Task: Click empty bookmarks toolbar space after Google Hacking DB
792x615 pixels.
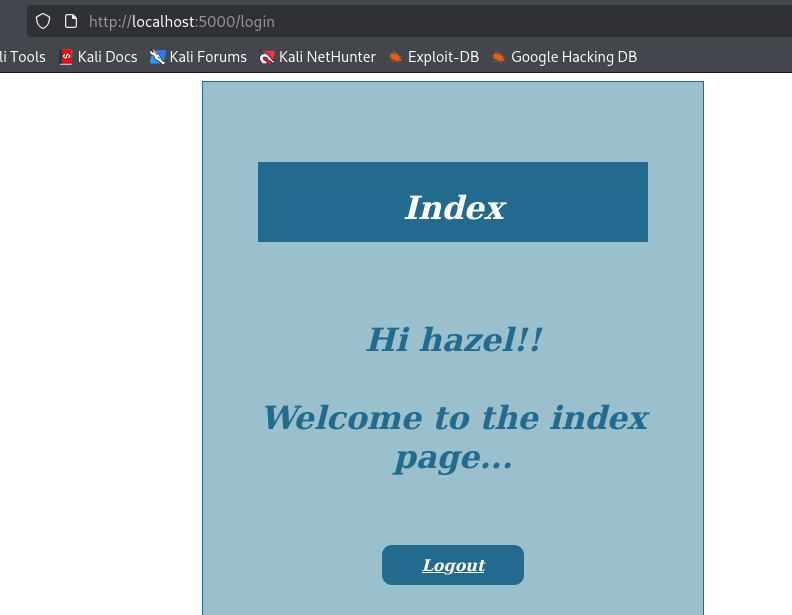Action: tap(715, 57)
